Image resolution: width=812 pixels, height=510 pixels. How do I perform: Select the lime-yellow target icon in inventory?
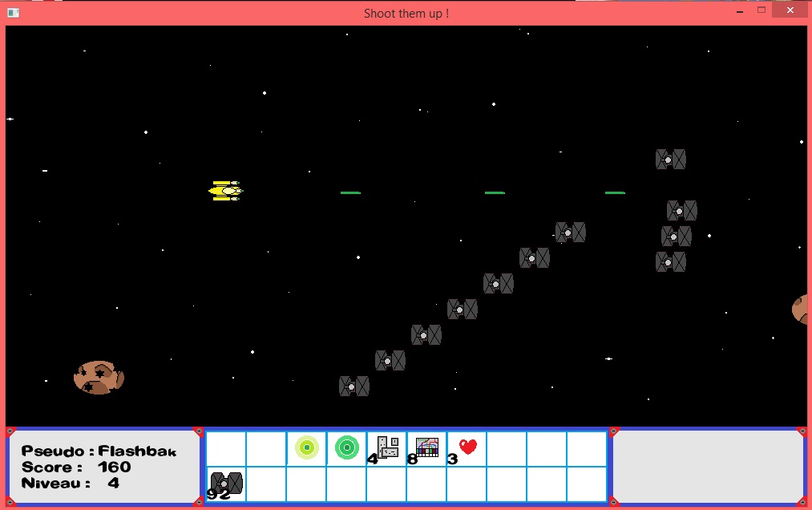[306, 447]
